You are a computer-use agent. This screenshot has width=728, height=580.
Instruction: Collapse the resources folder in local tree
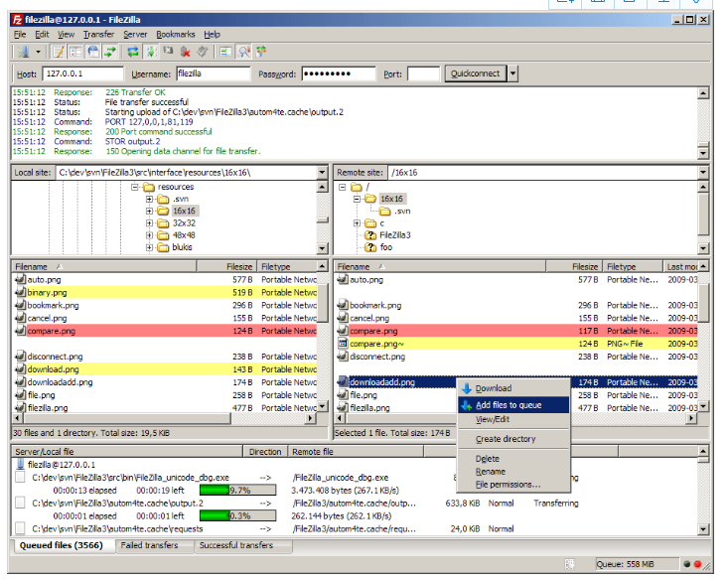[135, 187]
